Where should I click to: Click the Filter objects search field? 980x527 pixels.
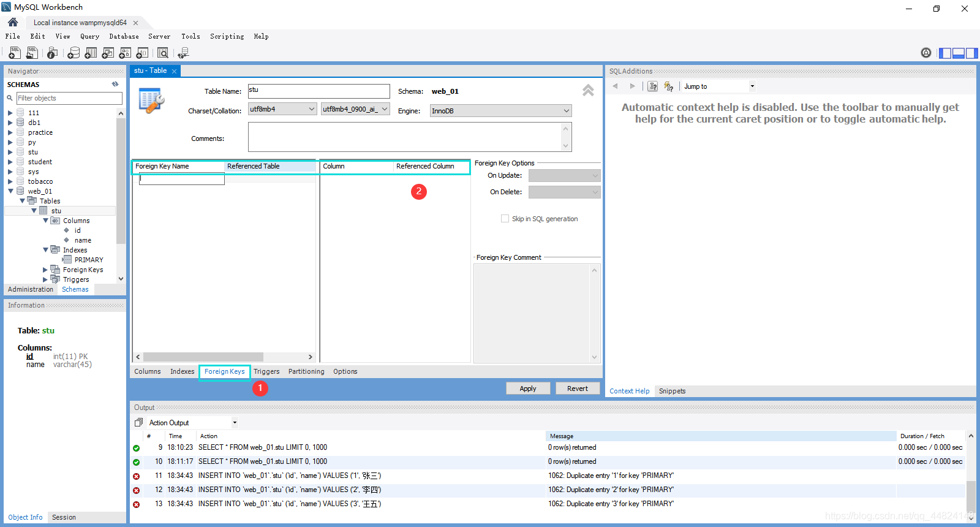tap(69, 98)
